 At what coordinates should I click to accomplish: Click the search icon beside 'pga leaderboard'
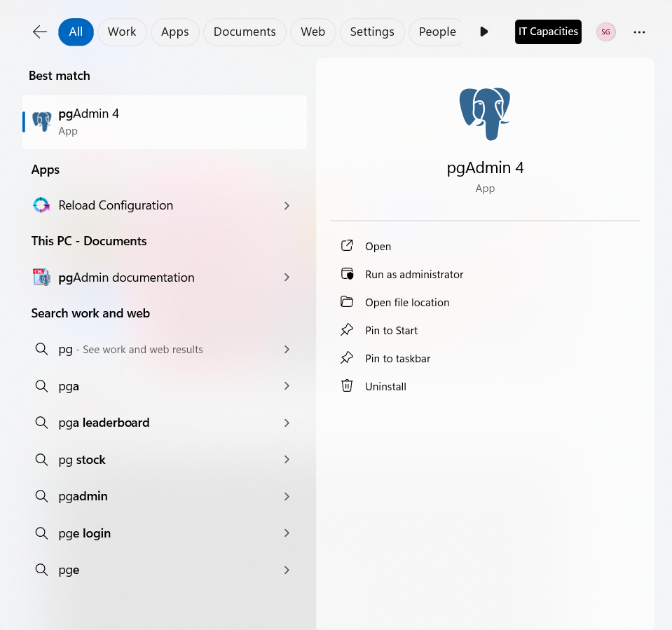tap(41, 423)
